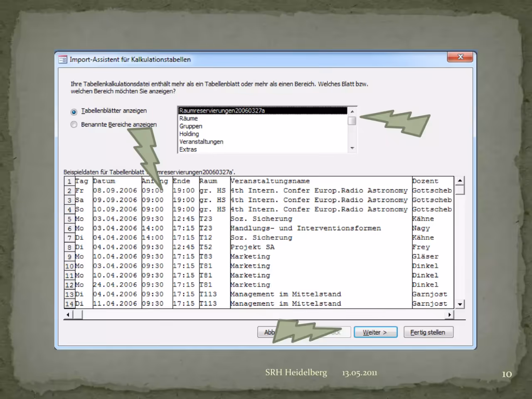Click the Import-Assistent title bar icon
532x399 pixels.
(x=63, y=59)
